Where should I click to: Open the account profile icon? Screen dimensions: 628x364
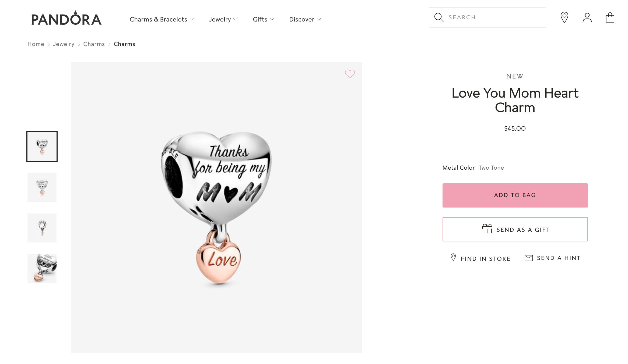[587, 18]
